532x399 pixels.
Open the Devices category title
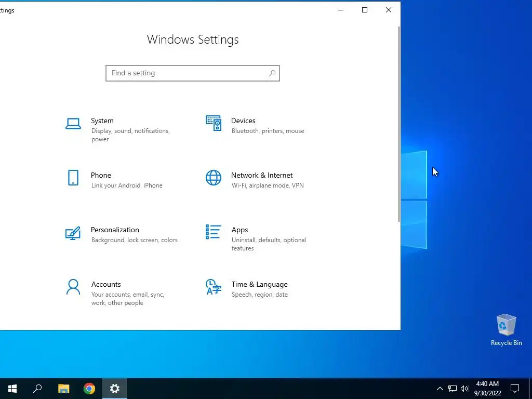243,121
